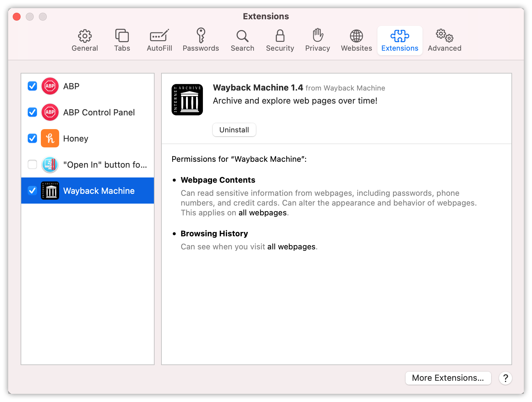Uncheck the ABP Control Panel extension

tap(32, 112)
